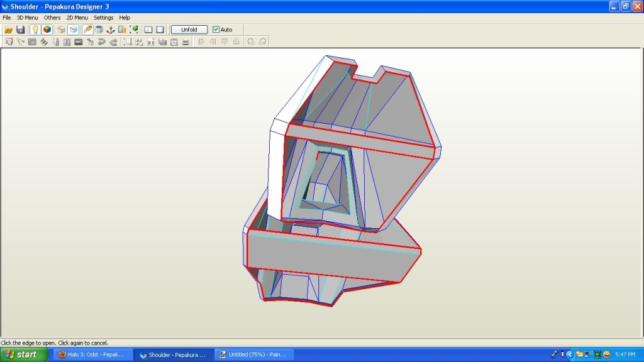Click the diagonal stripes icon in second toolbar
644x362 pixels.
(x=44, y=42)
